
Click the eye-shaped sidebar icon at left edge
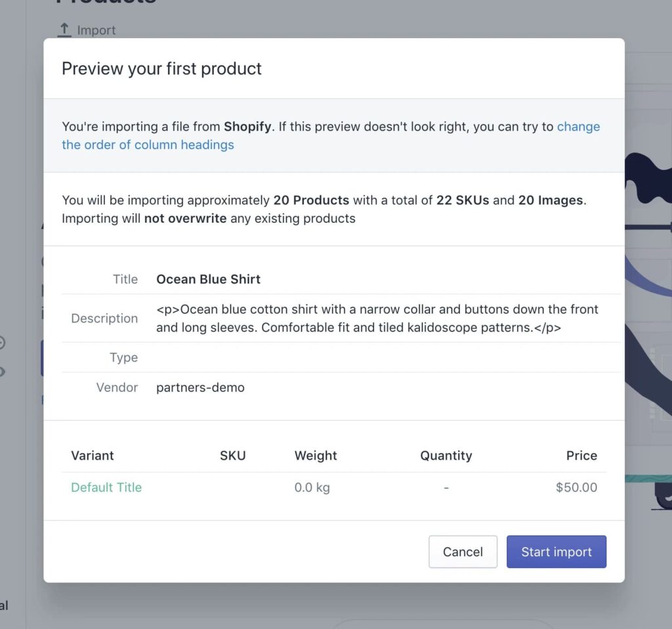tap(2, 372)
